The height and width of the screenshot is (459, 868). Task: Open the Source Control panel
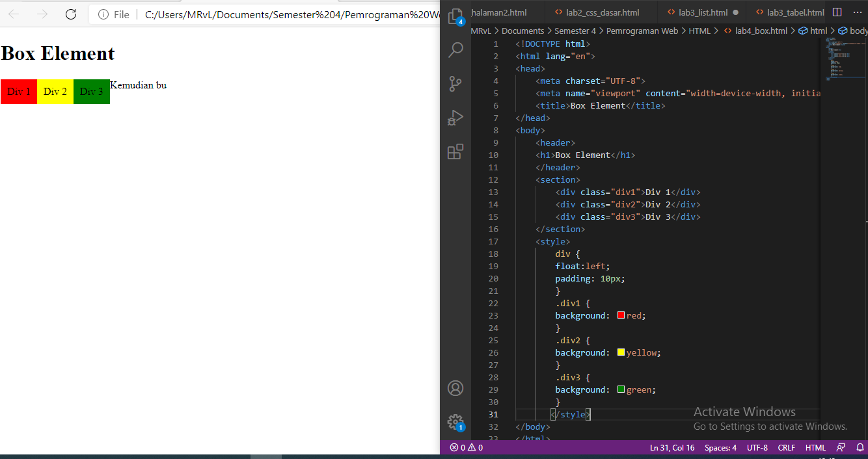click(455, 83)
